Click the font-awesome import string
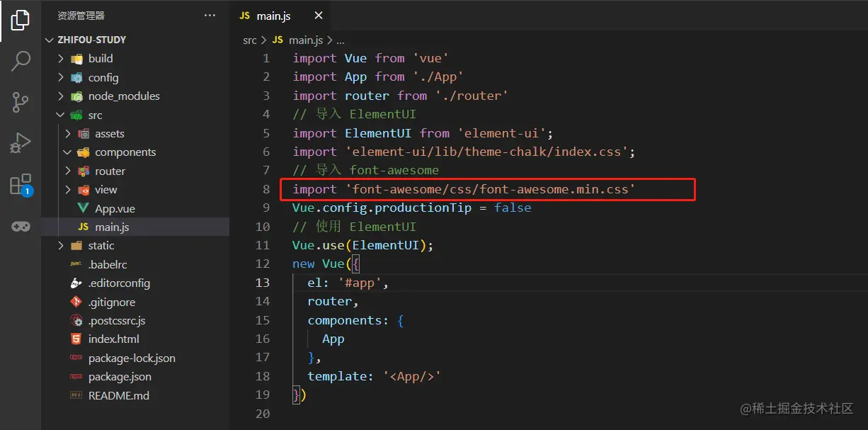This screenshot has width=868, height=430. tap(489, 189)
